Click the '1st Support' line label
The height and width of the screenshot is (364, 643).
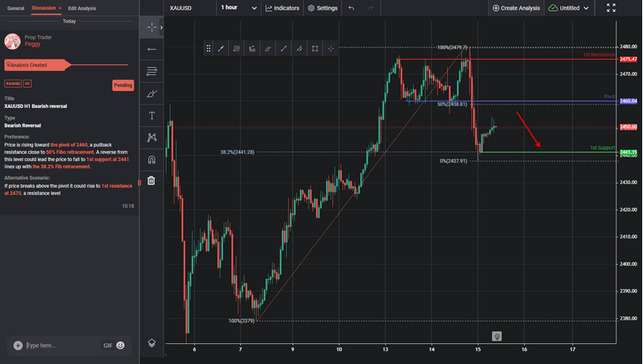[x=603, y=147]
